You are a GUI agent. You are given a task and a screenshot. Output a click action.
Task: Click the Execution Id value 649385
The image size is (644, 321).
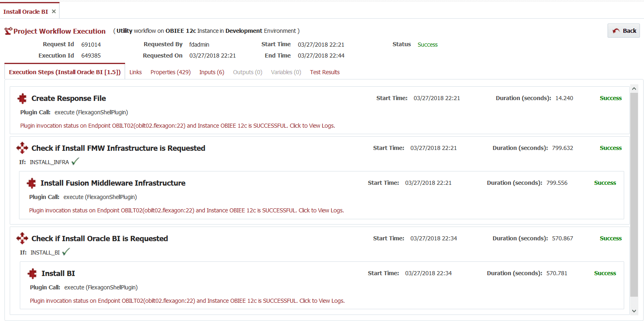coord(91,56)
